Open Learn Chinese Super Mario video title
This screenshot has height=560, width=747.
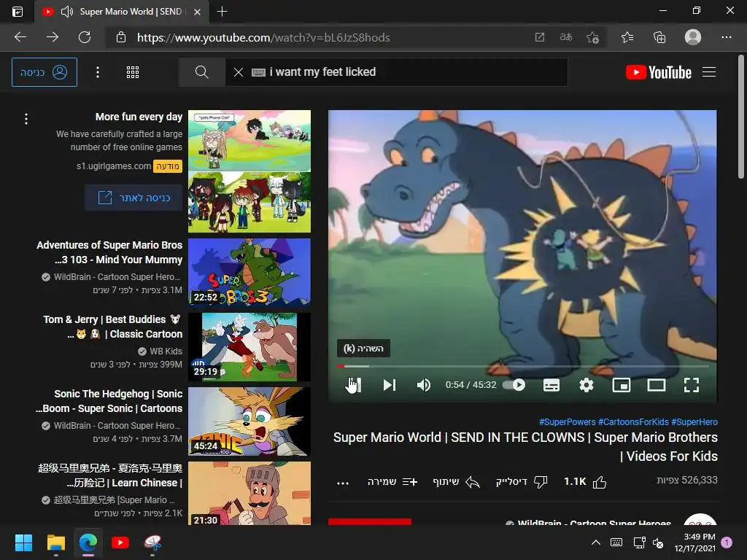click(110, 475)
